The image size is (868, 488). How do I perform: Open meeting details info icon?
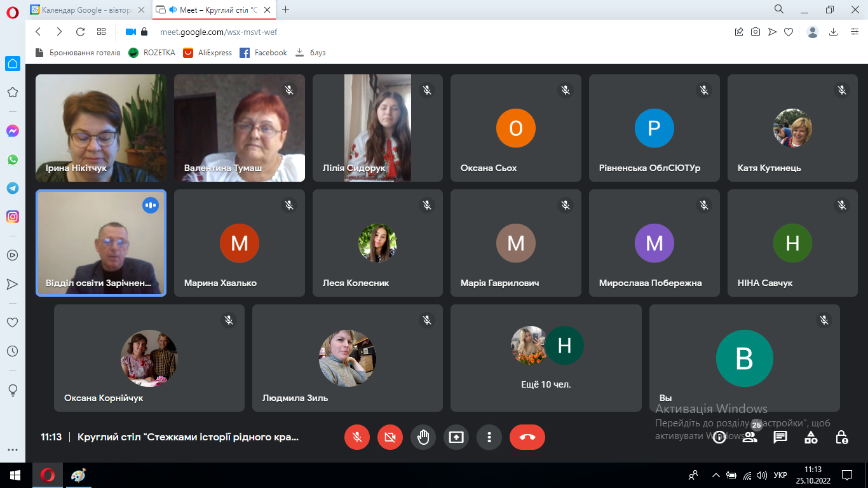719,437
